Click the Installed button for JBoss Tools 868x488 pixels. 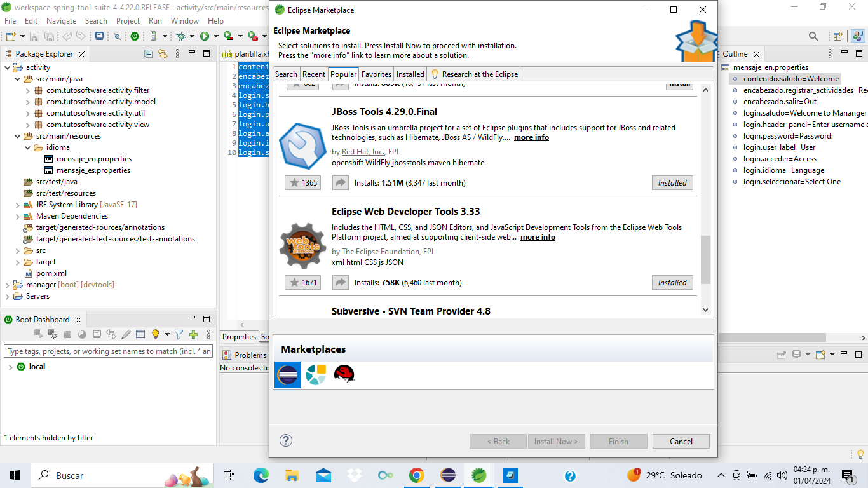pos(672,183)
